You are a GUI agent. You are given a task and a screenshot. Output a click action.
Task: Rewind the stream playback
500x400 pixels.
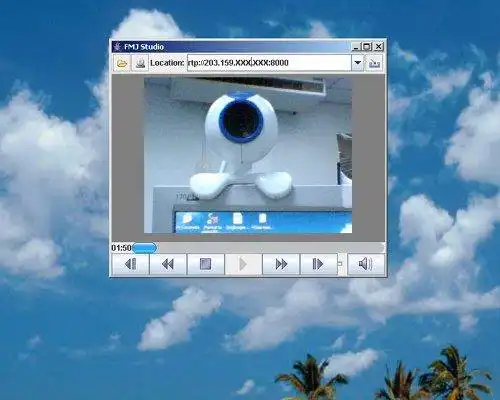168,264
